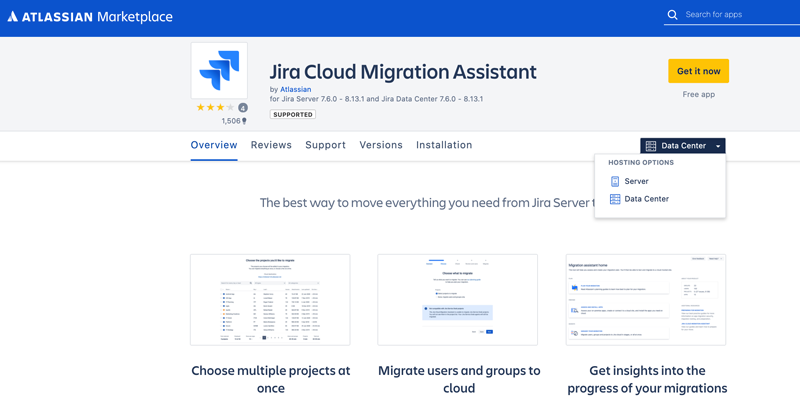Open the migration progress insights screenshot
The width and height of the screenshot is (800, 407).
pyautogui.click(x=645, y=300)
